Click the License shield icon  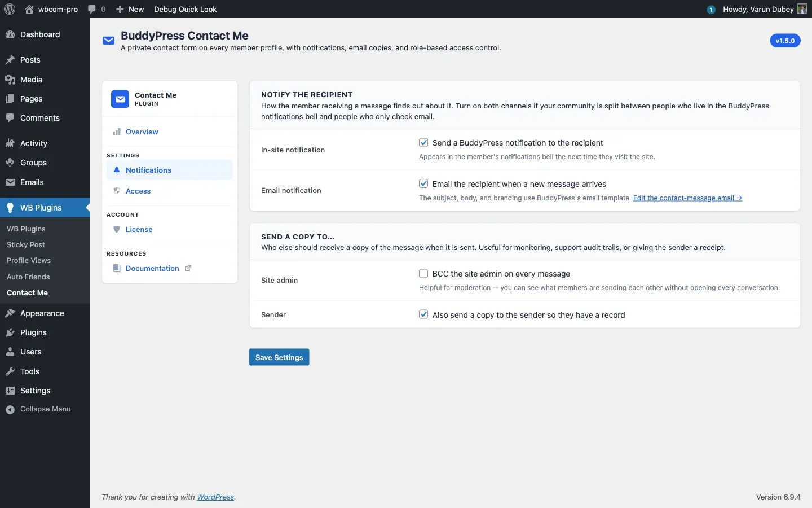(x=117, y=229)
